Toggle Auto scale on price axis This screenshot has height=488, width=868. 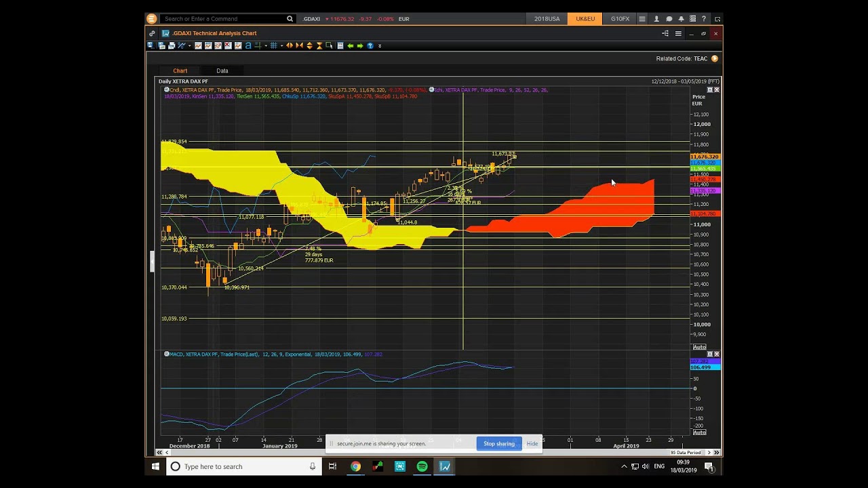[699, 347]
